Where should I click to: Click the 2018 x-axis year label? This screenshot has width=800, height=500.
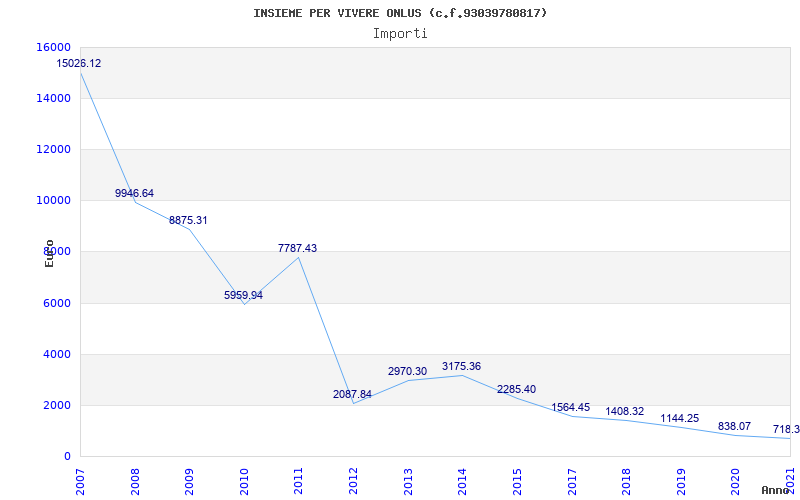point(626,481)
